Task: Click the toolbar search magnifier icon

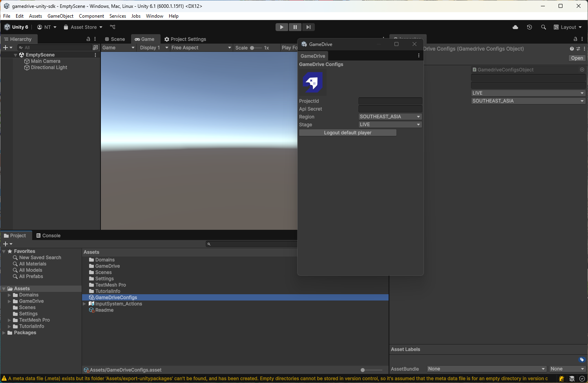Action: pos(544,27)
